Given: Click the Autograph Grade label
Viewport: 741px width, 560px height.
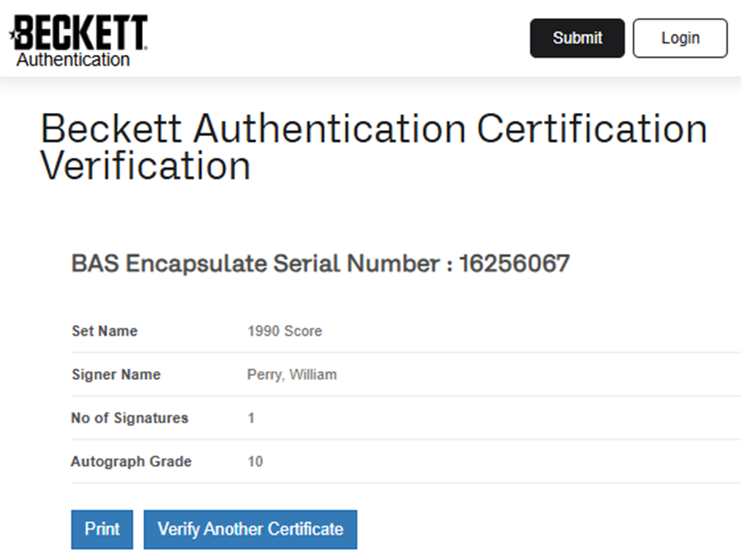Looking at the screenshot, I should click(x=131, y=462).
